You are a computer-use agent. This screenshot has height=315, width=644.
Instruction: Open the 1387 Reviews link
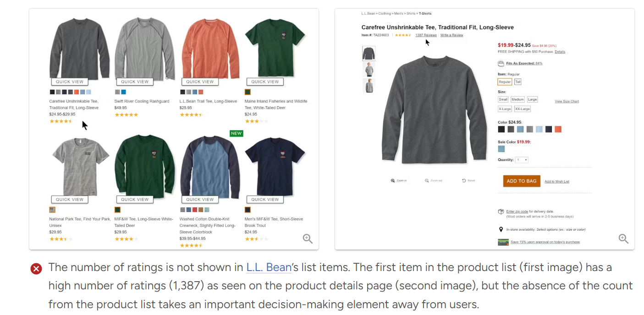426,35
